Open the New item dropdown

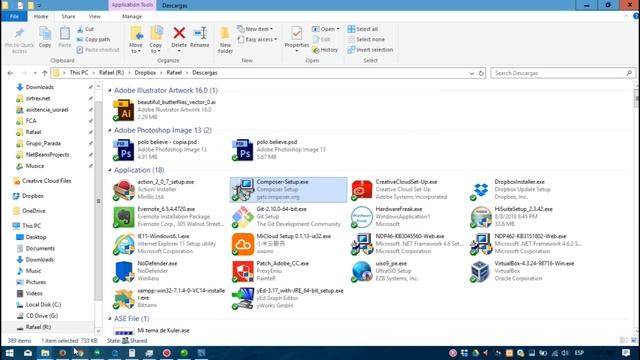pos(255,29)
